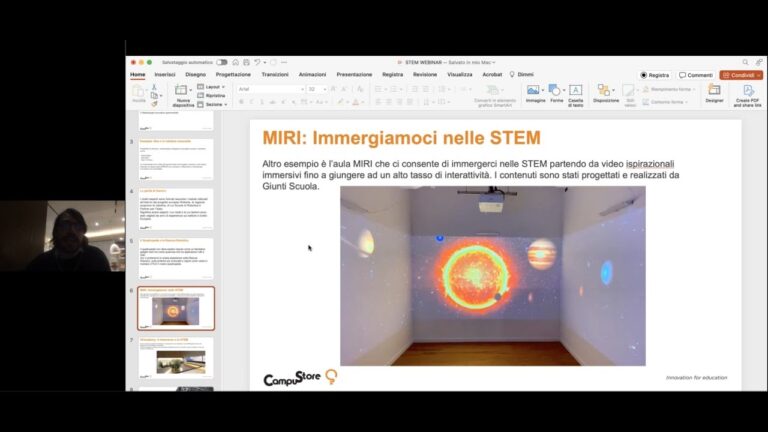Click the Registra record button
This screenshot has width=768, height=432.
point(654,75)
